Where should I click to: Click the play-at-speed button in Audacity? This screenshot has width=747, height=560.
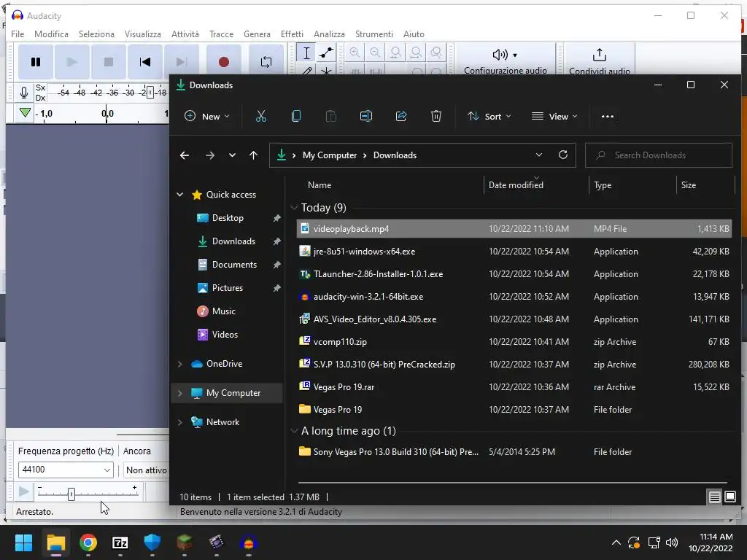pyautogui.click(x=23, y=491)
